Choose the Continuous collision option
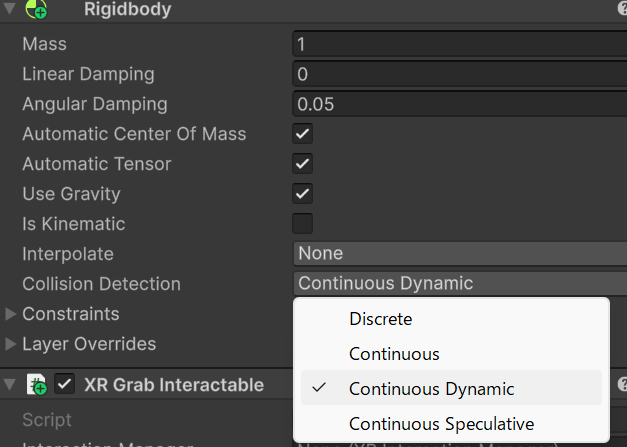Viewport: 627px width, 447px height. 394,354
